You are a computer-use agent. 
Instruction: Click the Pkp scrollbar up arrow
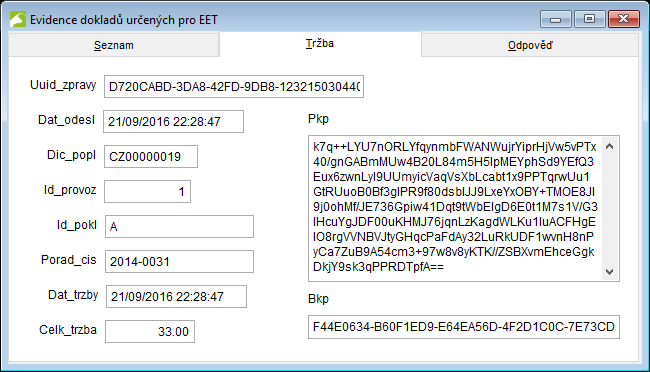coord(609,146)
